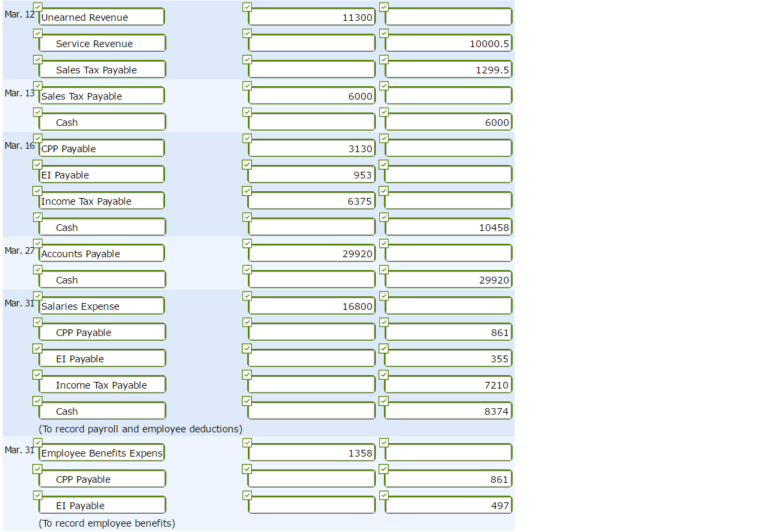Click the green checkmark beside Accounts Payable
Viewport: 776px width, 532px height.
[38, 243]
